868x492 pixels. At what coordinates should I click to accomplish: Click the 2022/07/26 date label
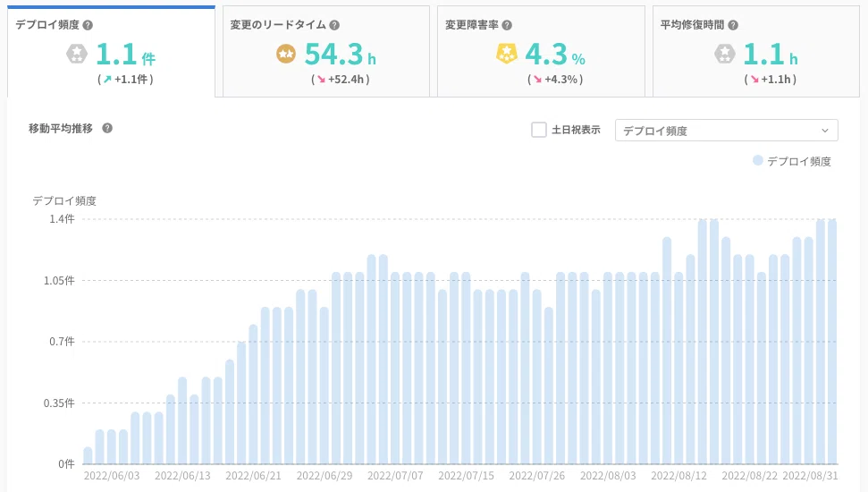536,475
